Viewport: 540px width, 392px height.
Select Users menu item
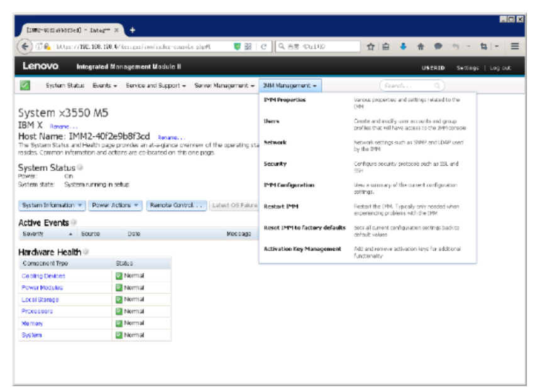pos(272,121)
